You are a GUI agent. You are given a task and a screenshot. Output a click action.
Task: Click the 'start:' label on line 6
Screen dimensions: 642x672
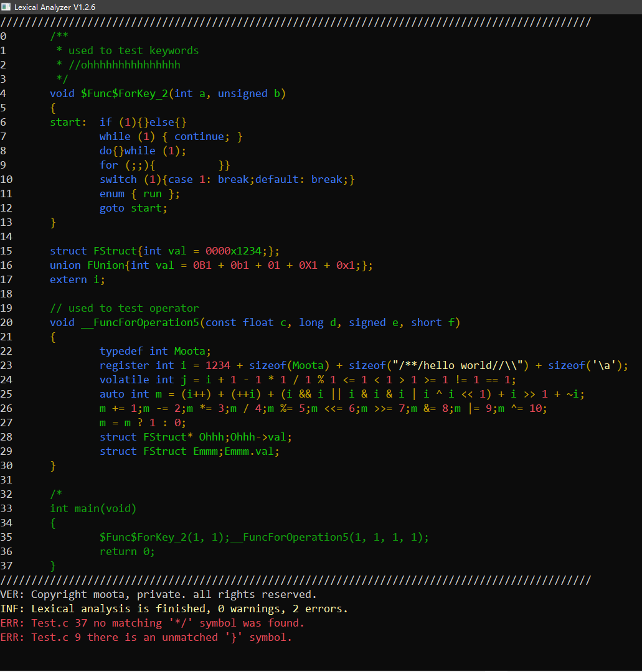coord(68,122)
